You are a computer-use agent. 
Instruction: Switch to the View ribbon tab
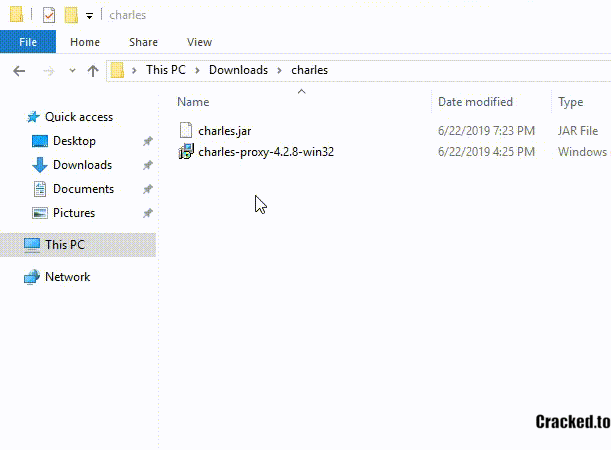coord(199,42)
